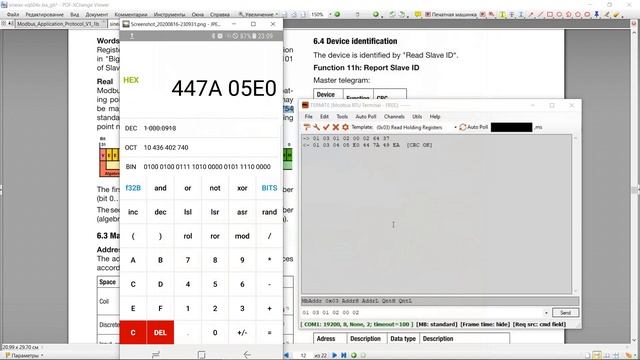The width and height of the screenshot is (640, 360).
Task: Click the Termite log vertical scrollbar
Action: coord(576,214)
